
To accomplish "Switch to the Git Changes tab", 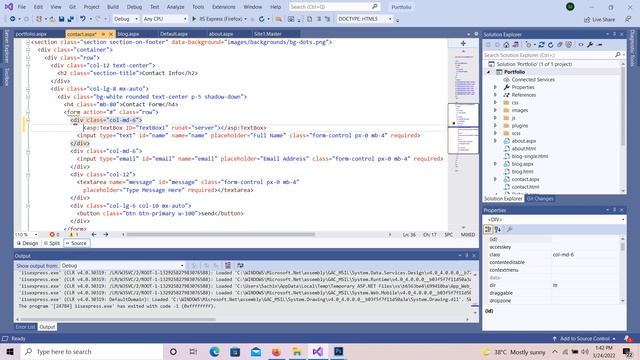I will click(540, 199).
